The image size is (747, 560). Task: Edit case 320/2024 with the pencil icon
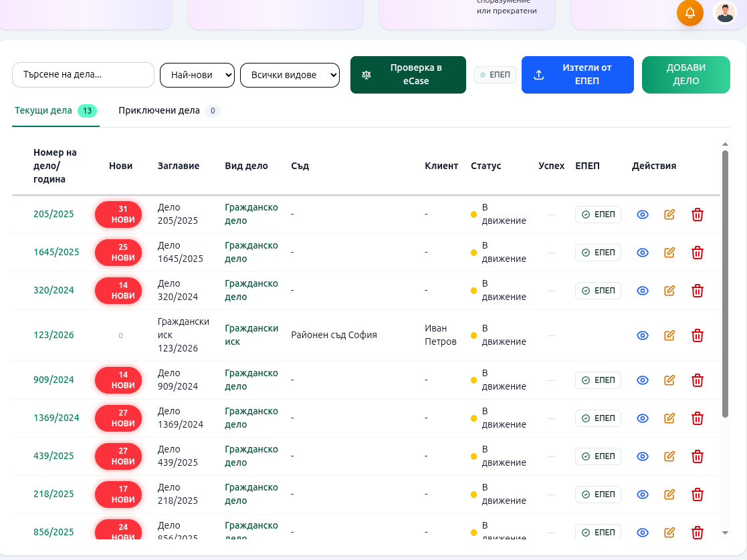[669, 291]
